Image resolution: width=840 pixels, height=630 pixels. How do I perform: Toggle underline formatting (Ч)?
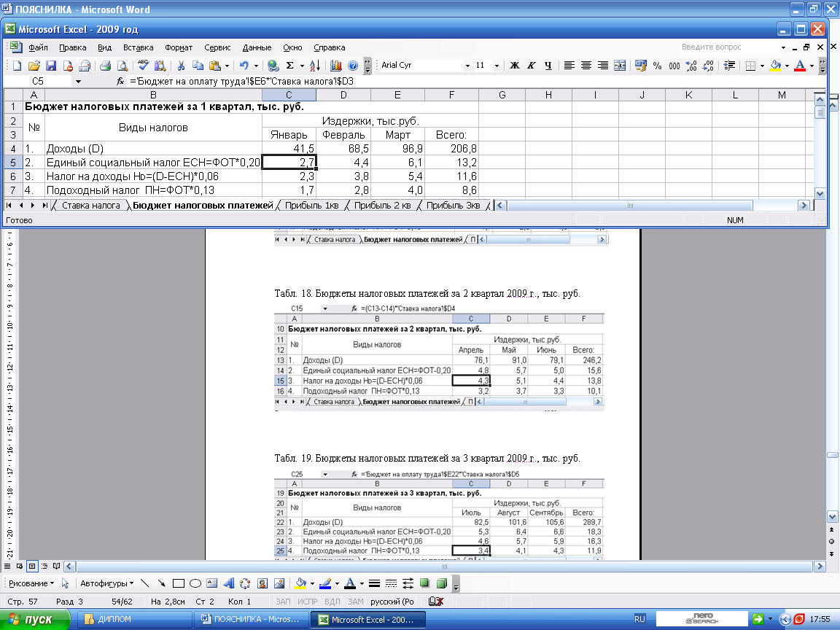[548, 66]
